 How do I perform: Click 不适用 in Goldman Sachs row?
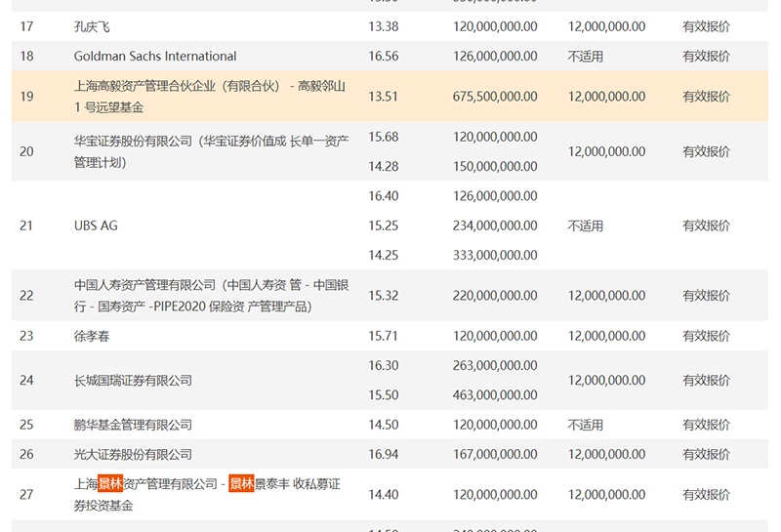585,57
